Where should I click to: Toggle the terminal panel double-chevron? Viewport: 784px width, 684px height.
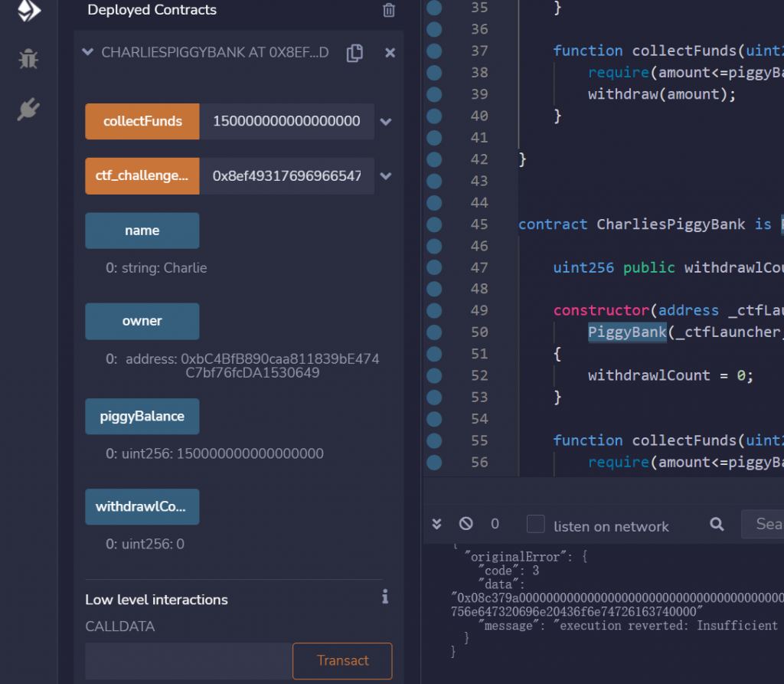click(x=437, y=525)
